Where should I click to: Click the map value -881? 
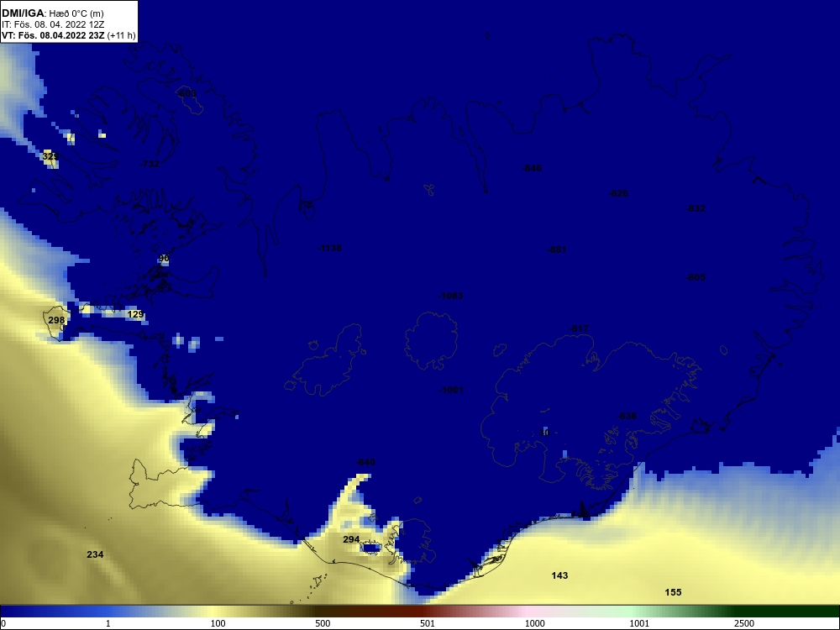coord(557,249)
